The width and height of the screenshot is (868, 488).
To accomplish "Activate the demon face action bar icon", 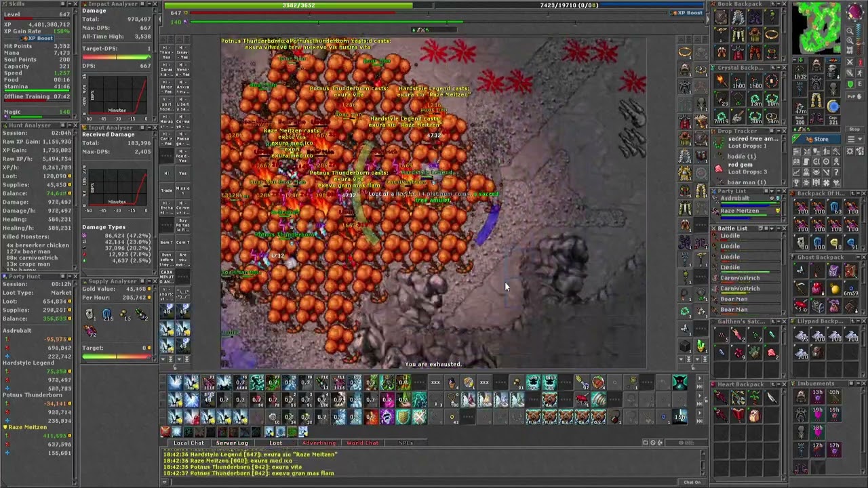I will (x=679, y=382).
